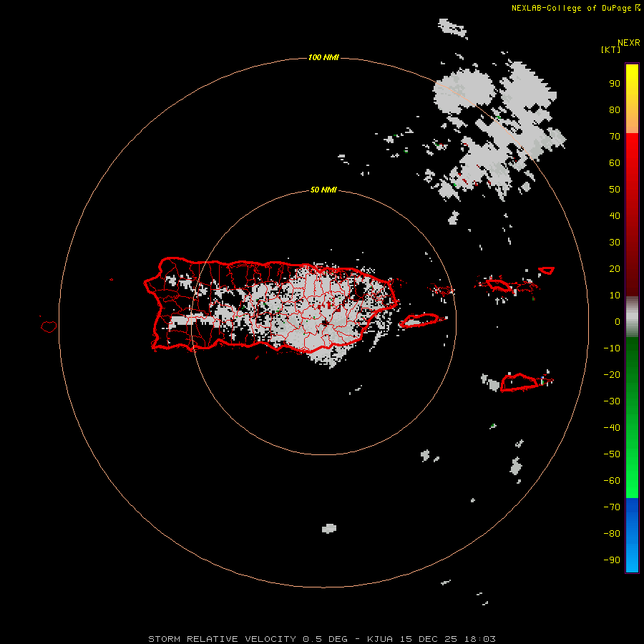
Task: Click the 18:03 timestamp in the caption
Action: [x=479, y=639]
